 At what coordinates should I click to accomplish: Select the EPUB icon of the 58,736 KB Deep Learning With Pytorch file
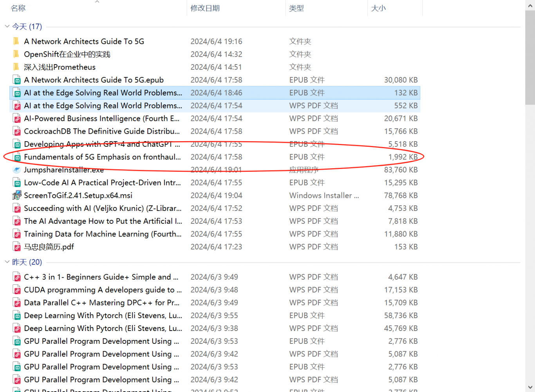click(17, 316)
